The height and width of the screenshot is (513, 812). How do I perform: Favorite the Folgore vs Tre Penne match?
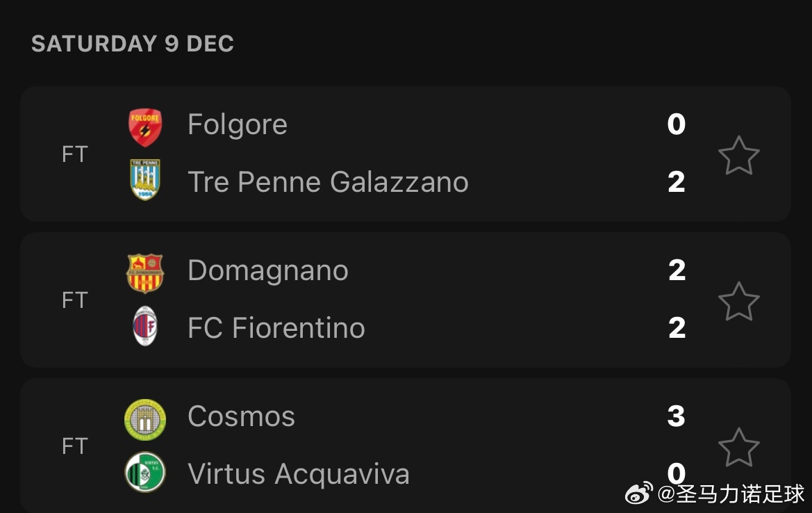738,155
